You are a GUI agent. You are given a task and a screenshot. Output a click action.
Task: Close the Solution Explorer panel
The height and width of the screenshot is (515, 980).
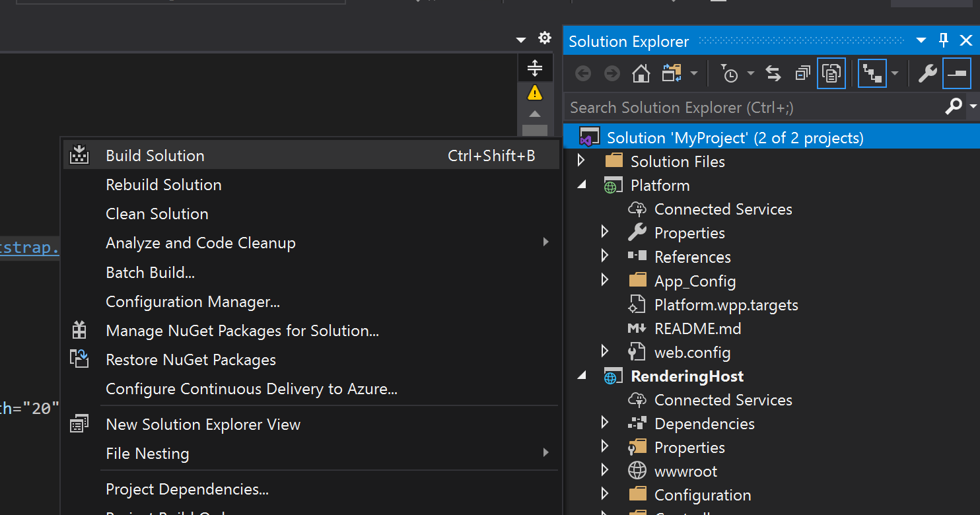[965, 41]
